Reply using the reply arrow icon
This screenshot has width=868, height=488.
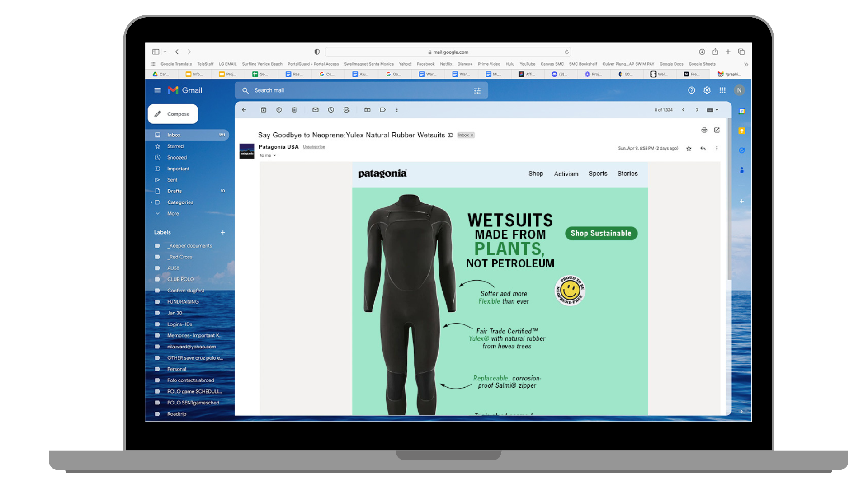703,149
